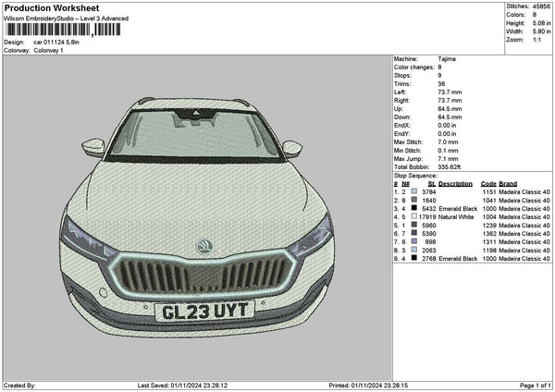Click the Stop Sequence heading
Image resolution: width=555 pixels, height=392 pixels.
[415, 176]
